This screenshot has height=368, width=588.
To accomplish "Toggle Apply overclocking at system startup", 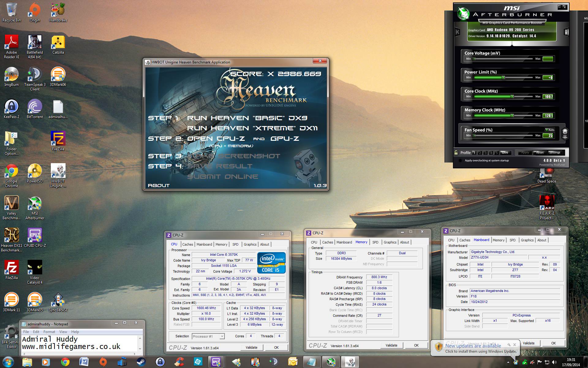I will click(x=460, y=160).
